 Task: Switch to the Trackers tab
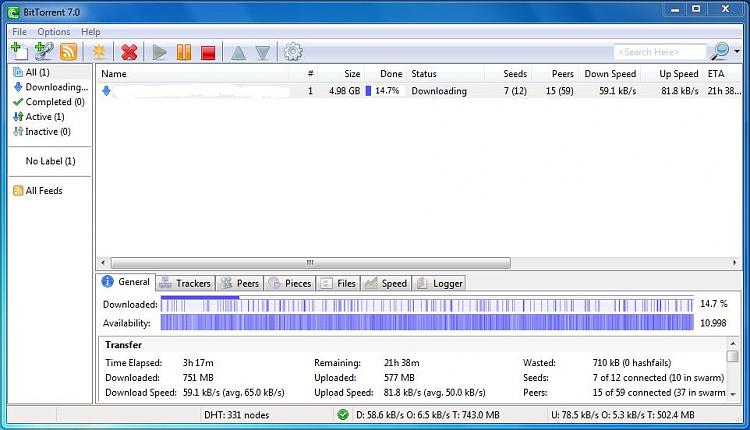[x=185, y=283]
